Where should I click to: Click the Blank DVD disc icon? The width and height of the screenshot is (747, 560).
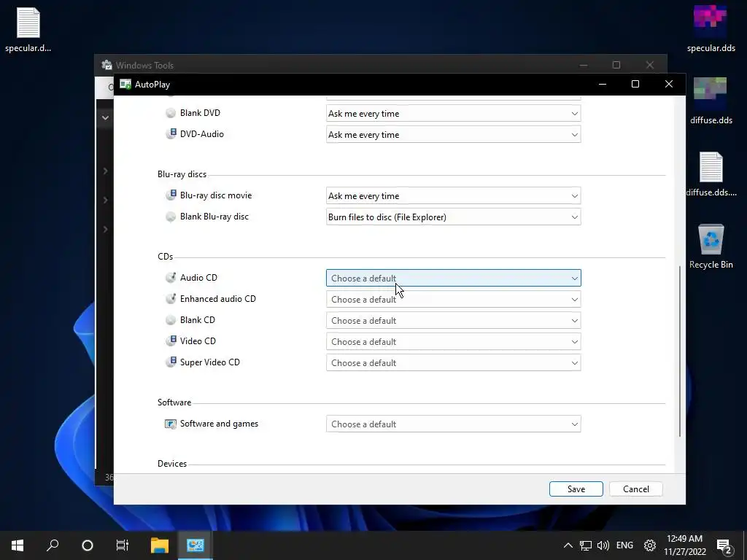(x=171, y=113)
